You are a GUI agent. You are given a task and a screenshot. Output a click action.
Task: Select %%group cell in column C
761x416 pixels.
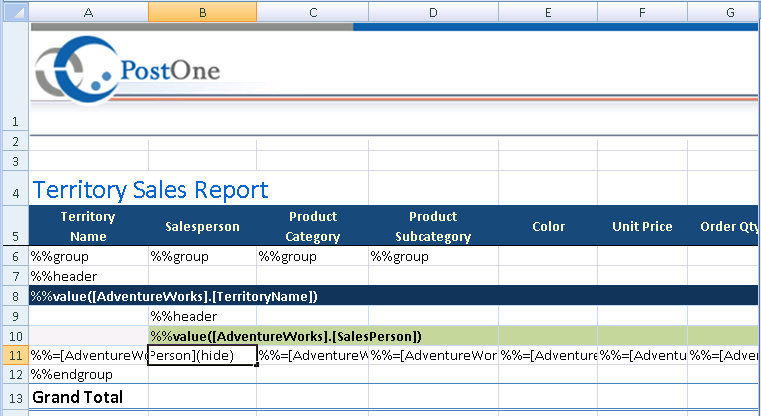click(313, 256)
